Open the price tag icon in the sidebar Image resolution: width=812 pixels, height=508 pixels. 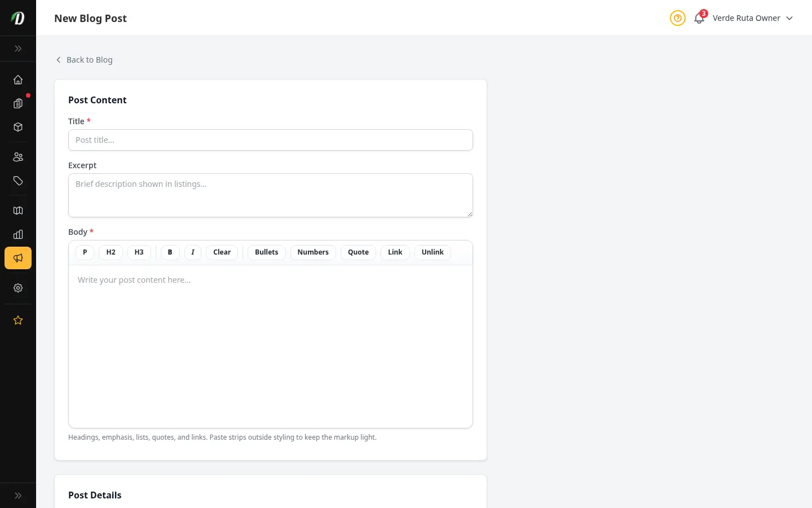tap(18, 181)
